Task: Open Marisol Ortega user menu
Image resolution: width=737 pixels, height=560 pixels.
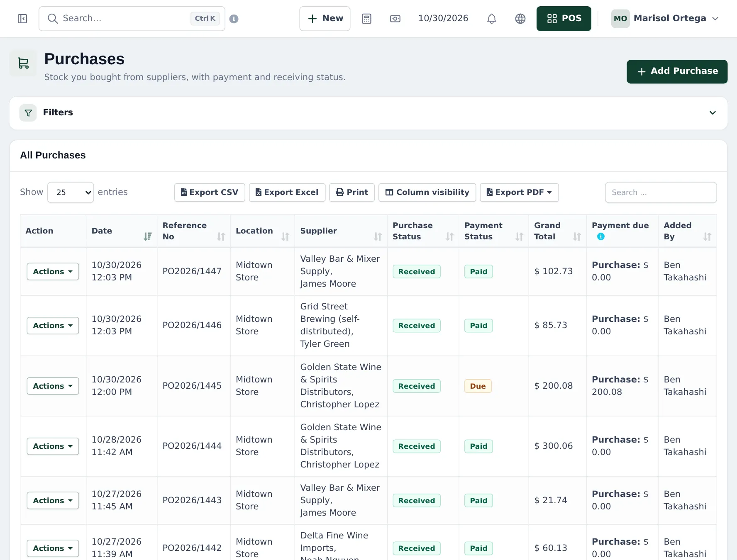Action: click(665, 19)
